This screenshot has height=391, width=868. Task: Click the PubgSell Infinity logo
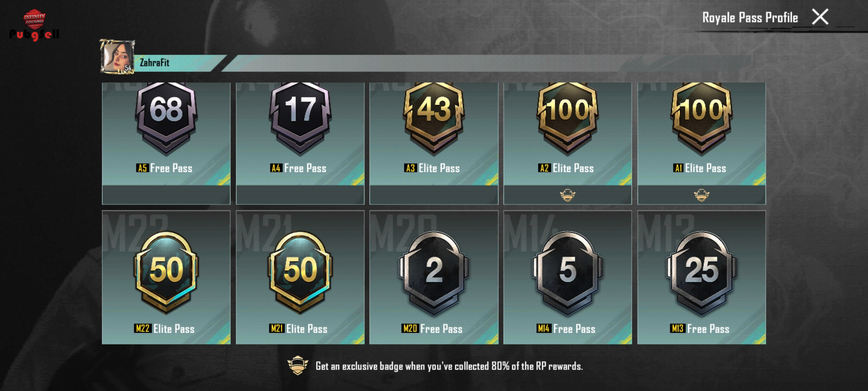click(34, 25)
